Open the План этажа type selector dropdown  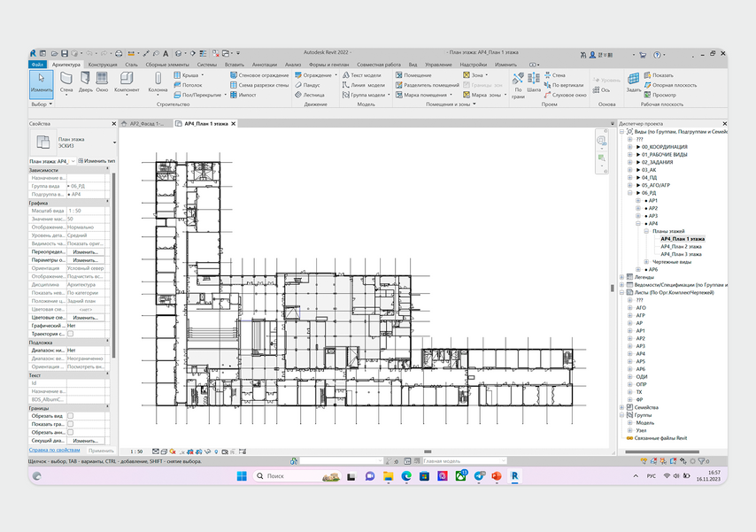coord(114,143)
